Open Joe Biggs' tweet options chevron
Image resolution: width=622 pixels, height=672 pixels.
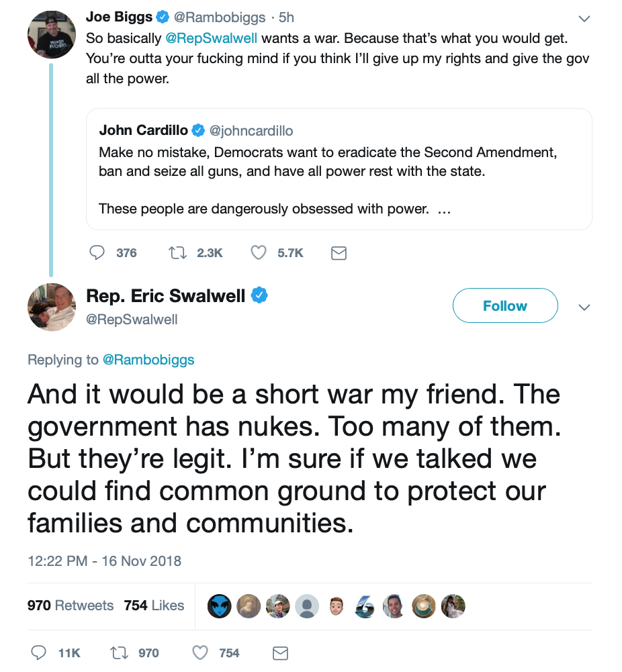(584, 18)
